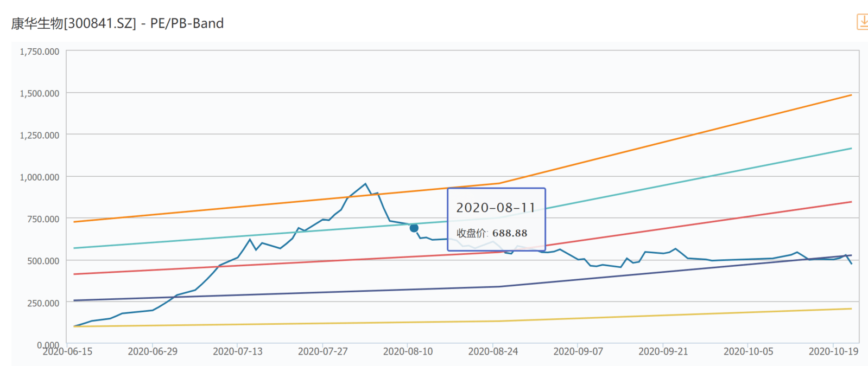
Task: Click the PE/PB-Band chart title
Action: coord(187,23)
